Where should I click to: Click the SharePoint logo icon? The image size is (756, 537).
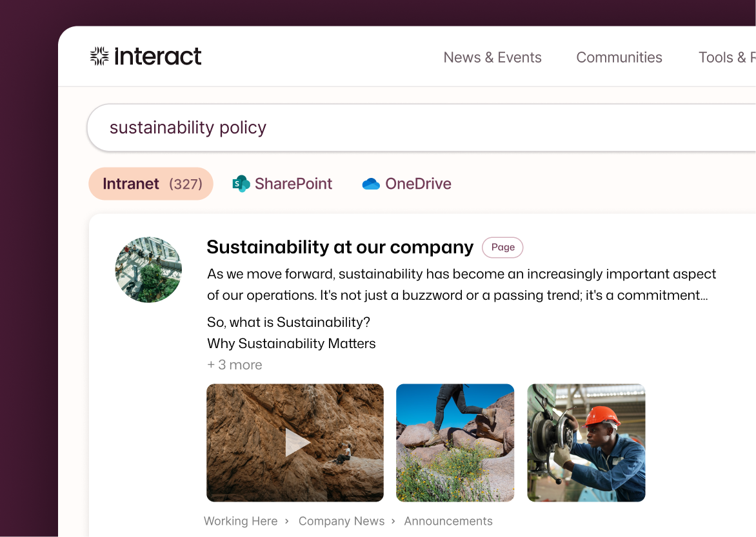[241, 184]
